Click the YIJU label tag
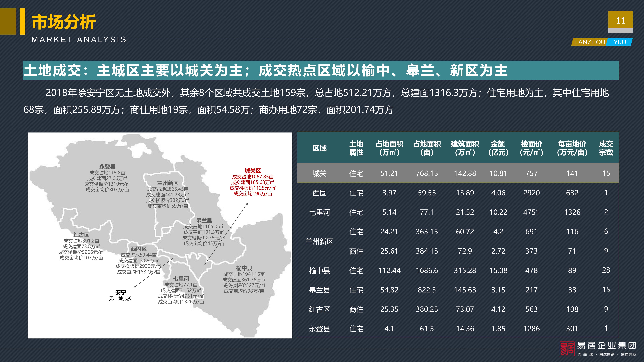Screen dimensions: 644x362 620,42
